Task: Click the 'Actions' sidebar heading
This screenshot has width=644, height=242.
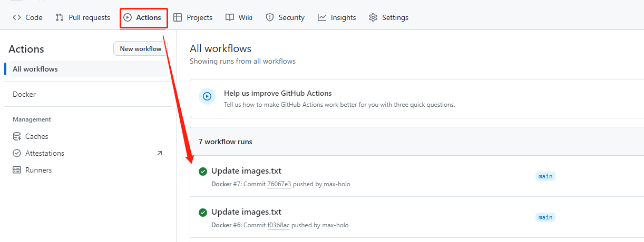Action: 26,49
